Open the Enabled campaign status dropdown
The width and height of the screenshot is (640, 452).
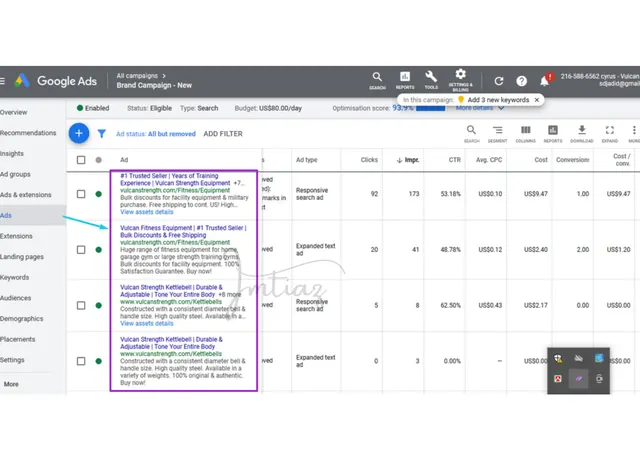tap(93, 108)
